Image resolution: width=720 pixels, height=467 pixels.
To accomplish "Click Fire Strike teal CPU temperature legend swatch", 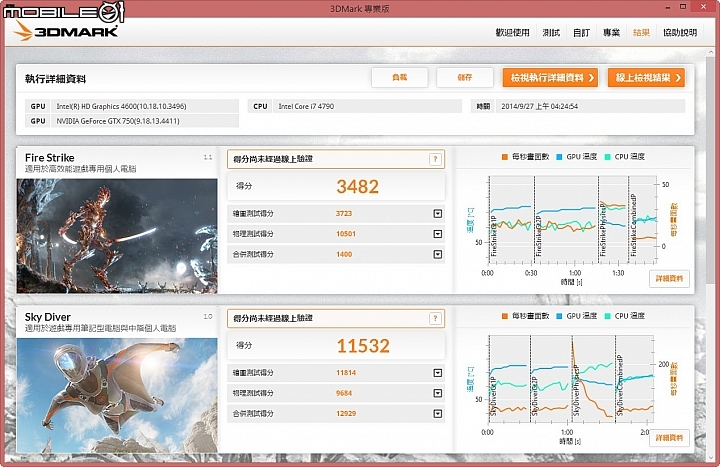I will coord(607,157).
